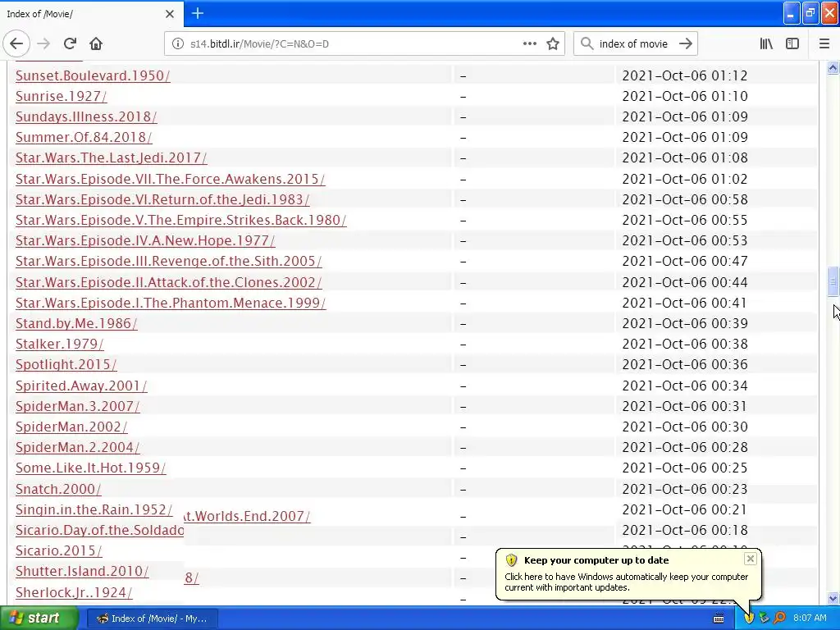Open SpiderMan.2.2004 folder link
The image size is (840, 630).
[78, 447]
